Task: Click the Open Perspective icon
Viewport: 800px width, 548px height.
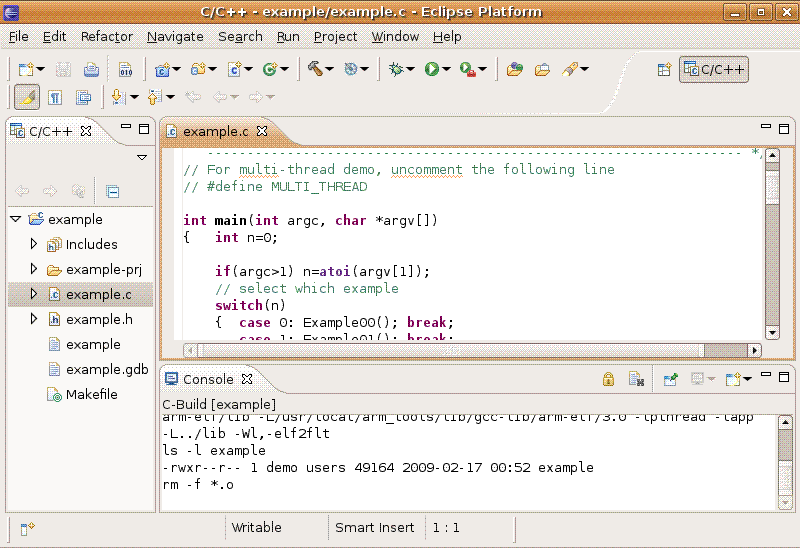Action: 664,69
